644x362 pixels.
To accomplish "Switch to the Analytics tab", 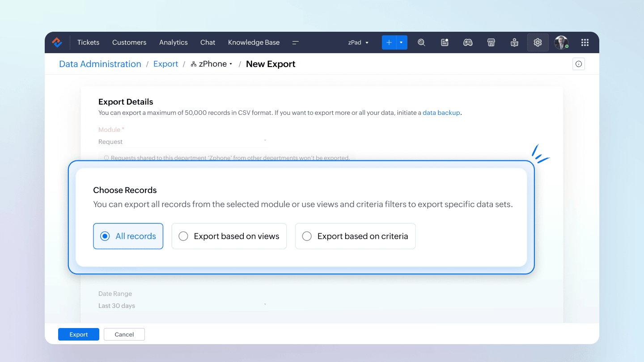I will [173, 42].
